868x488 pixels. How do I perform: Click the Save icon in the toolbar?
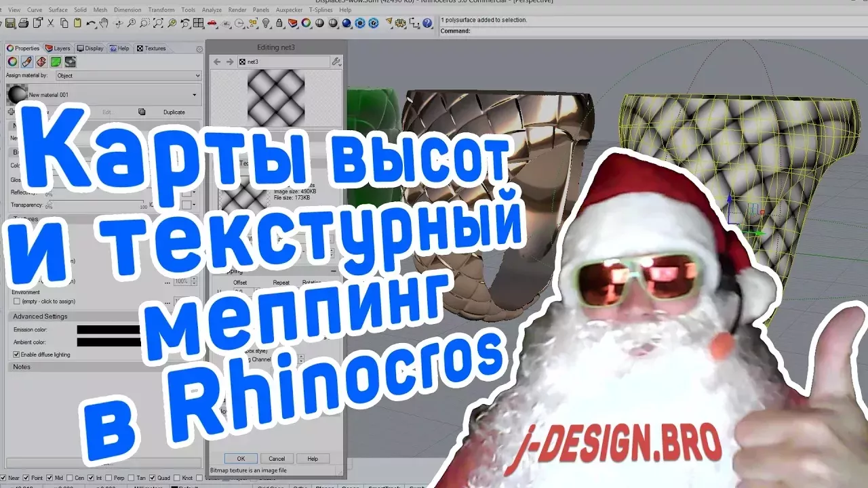click(9, 24)
